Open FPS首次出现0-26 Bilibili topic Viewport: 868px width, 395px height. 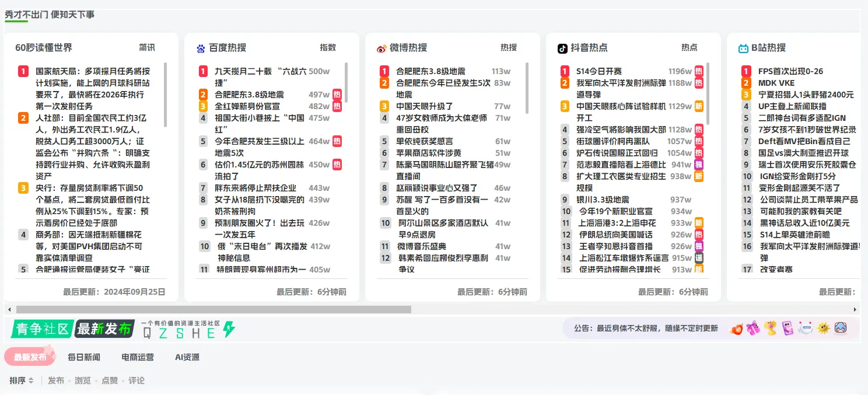tap(791, 71)
